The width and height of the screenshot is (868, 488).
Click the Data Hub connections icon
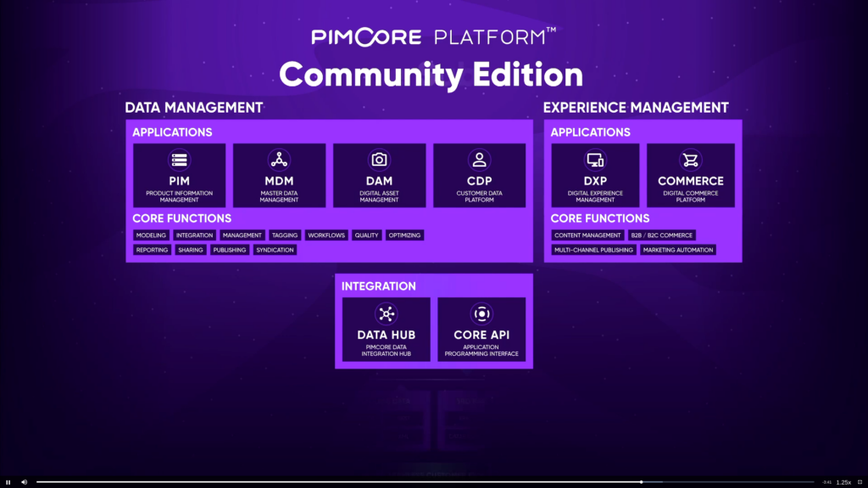click(x=387, y=313)
